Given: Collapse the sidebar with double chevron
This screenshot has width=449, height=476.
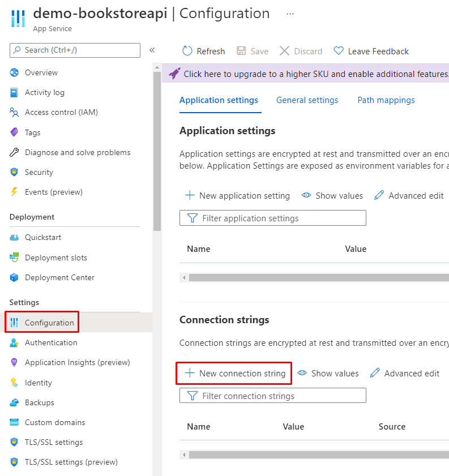Looking at the screenshot, I should (x=152, y=50).
